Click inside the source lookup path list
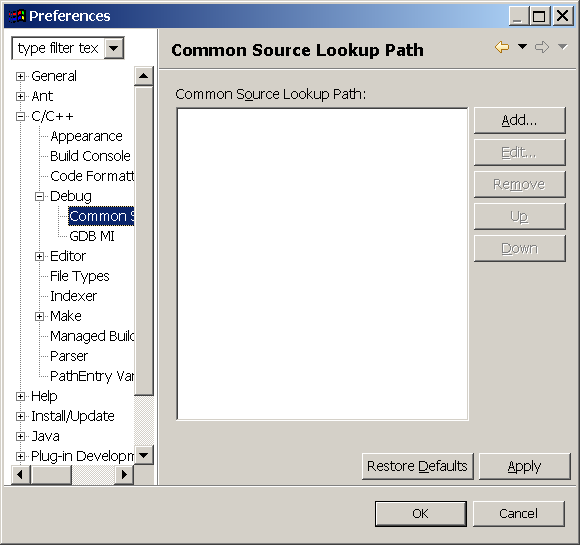Image resolution: width=580 pixels, height=545 pixels. 322,264
